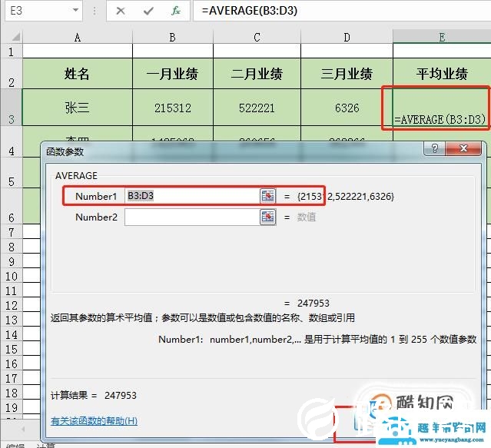Click the 二月业绩 header cell

tap(257, 74)
